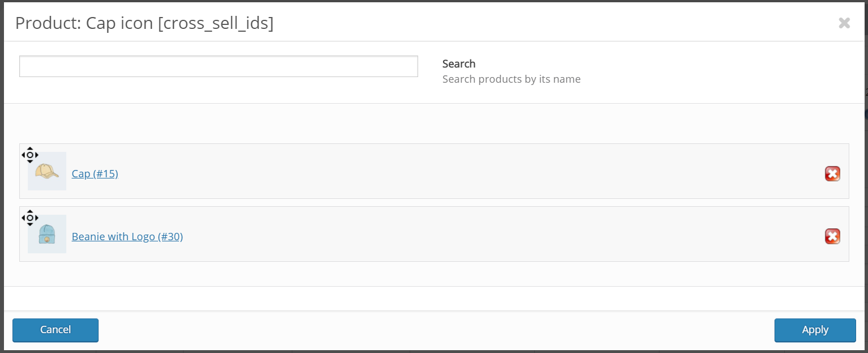Grab the move handle on the Cap row

[30, 155]
